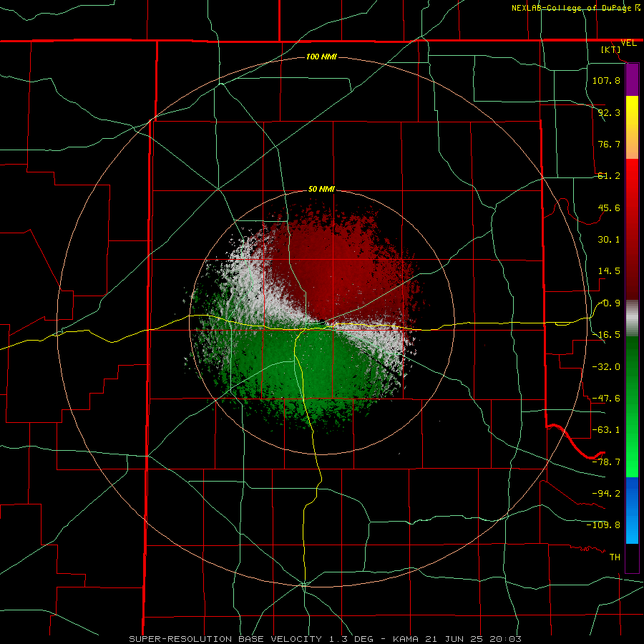Click the VEL legend title

pyautogui.click(x=628, y=43)
